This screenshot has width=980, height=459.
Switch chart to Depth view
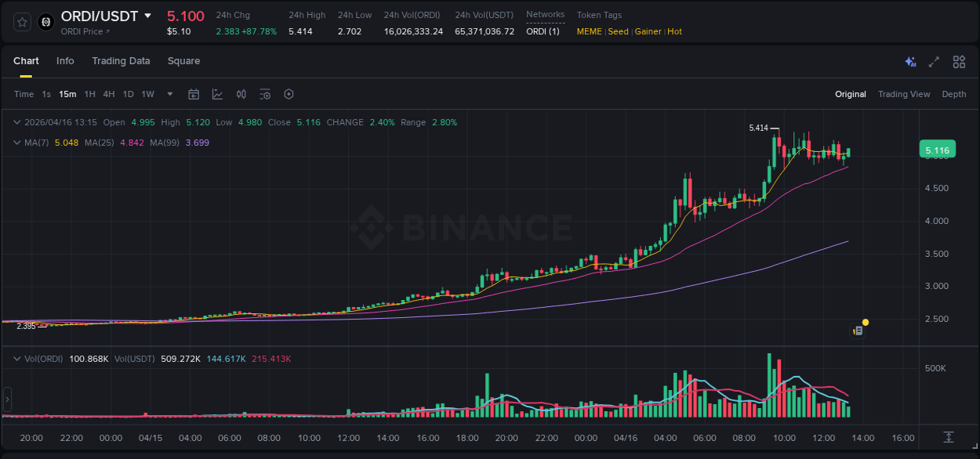953,93
